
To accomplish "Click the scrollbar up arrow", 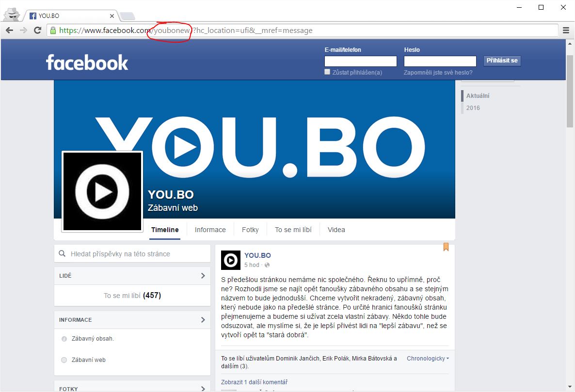I will (x=570, y=43).
